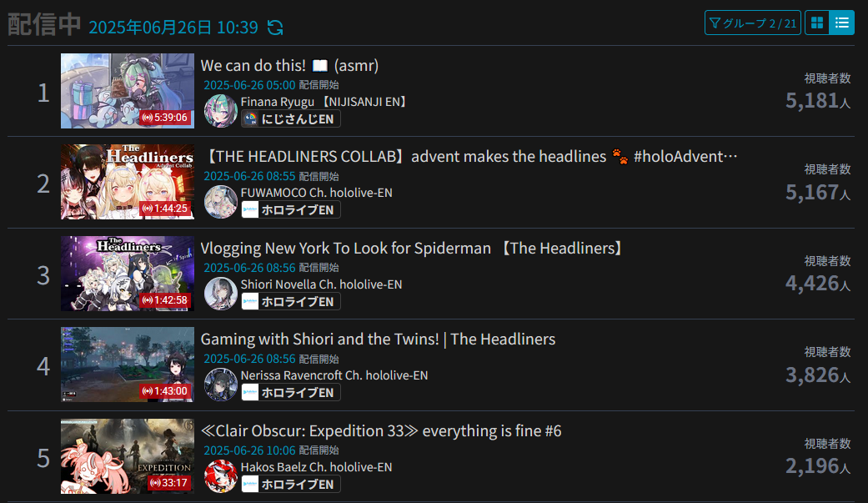
Task: Switch to grid view layout
Action: click(816, 23)
